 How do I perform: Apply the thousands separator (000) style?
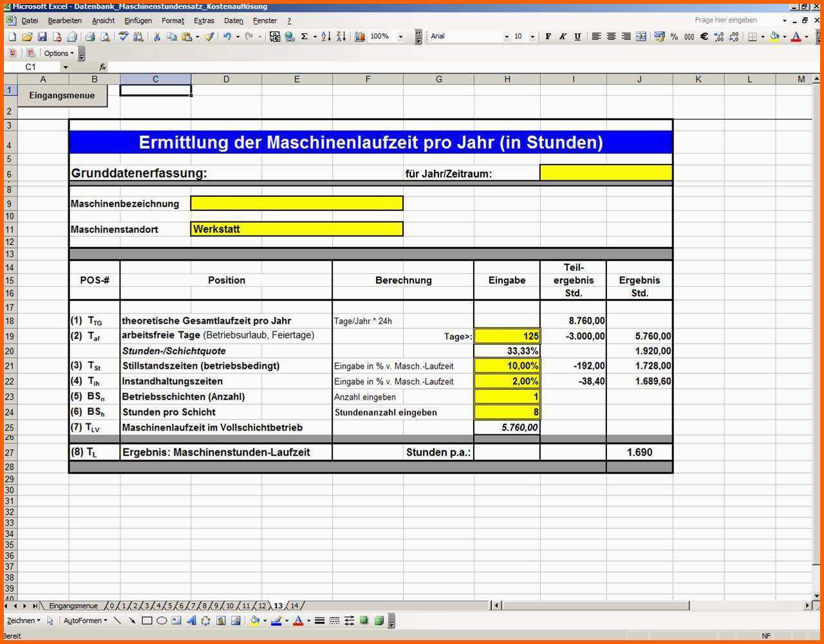(x=689, y=37)
